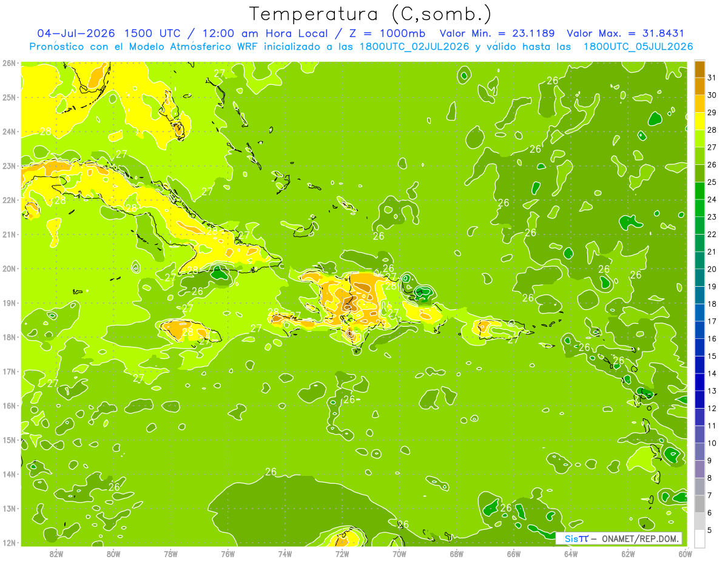The width and height of the screenshot is (728, 562).
Task: Select the 16N latitude label
Action: click(9, 406)
